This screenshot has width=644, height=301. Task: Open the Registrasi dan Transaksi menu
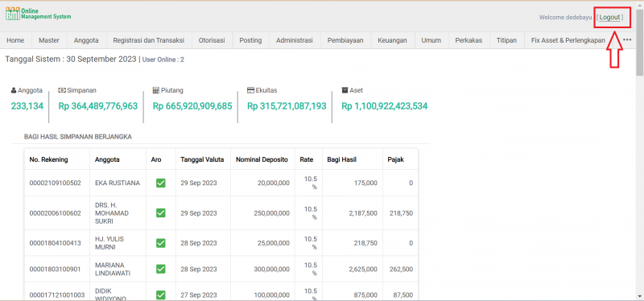pyautogui.click(x=149, y=40)
